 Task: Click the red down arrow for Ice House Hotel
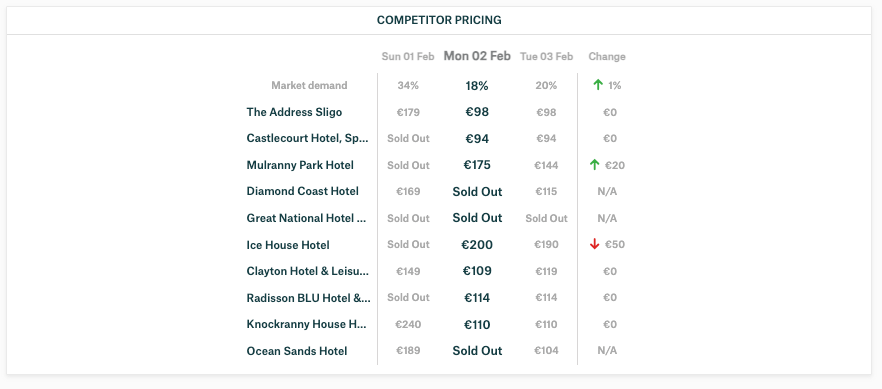point(595,245)
